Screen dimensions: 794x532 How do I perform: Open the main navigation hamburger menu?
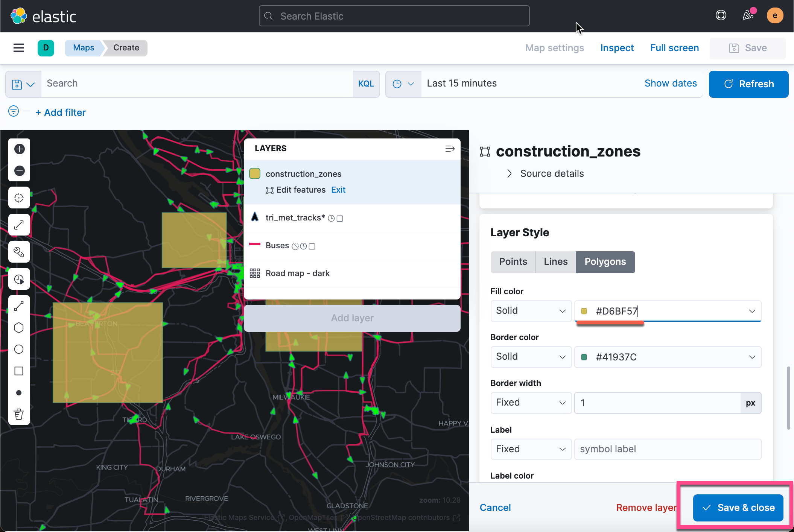point(19,48)
